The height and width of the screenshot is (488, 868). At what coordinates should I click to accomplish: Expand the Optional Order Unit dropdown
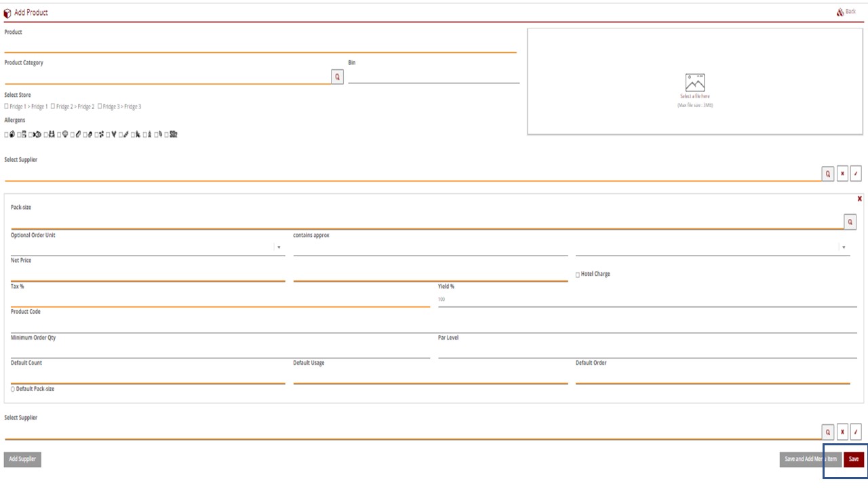[x=279, y=248]
